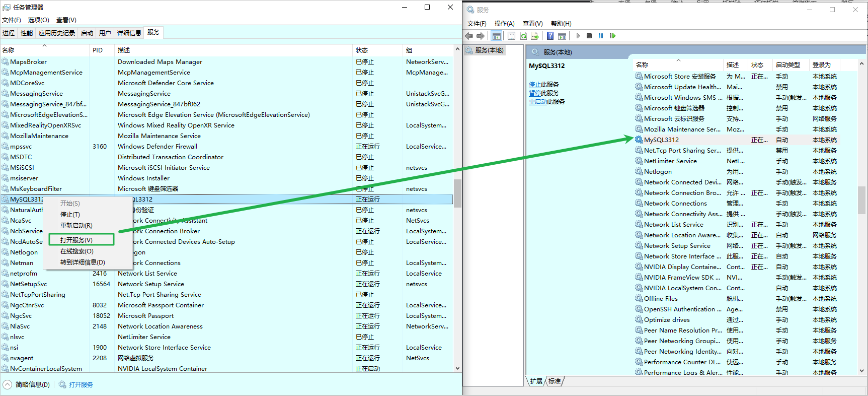Image resolution: width=868 pixels, height=396 pixels.
Task: Switch to 进程 tab
Action: coord(9,33)
